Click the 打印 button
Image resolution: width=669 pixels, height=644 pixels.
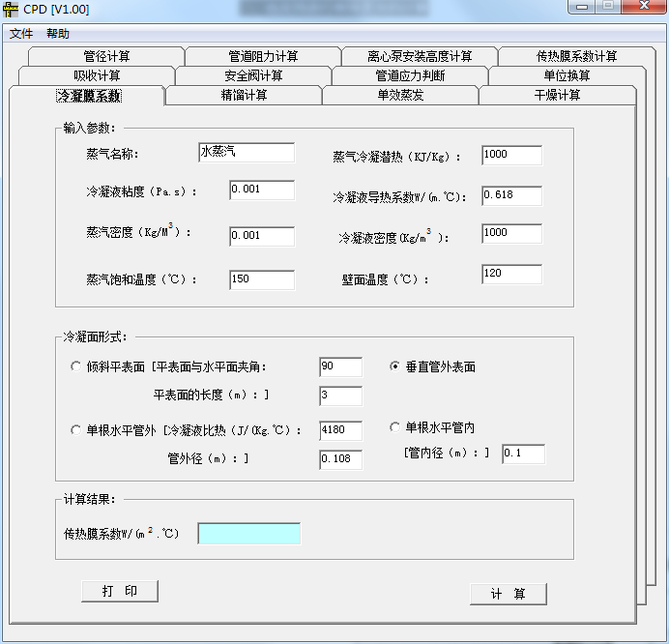coord(120,591)
